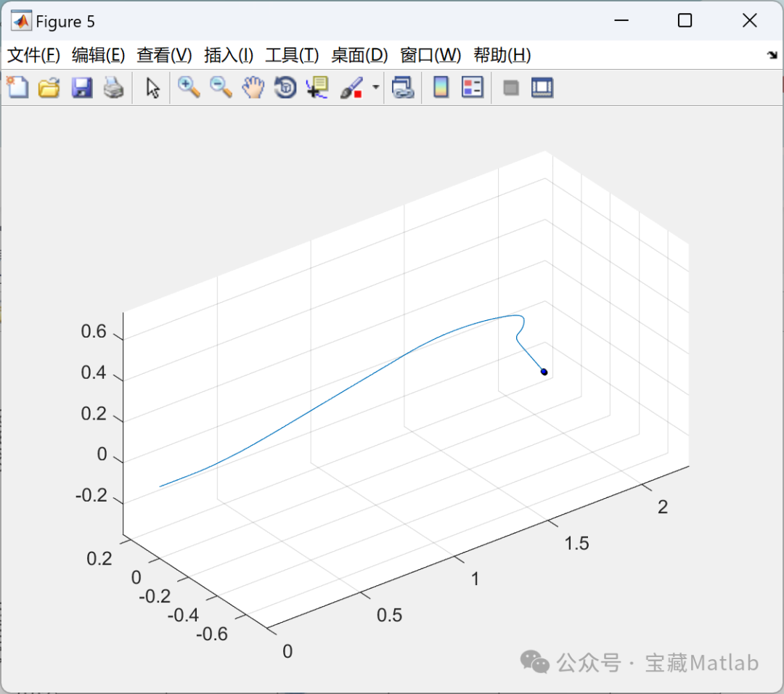Insert a legend

(473, 87)
